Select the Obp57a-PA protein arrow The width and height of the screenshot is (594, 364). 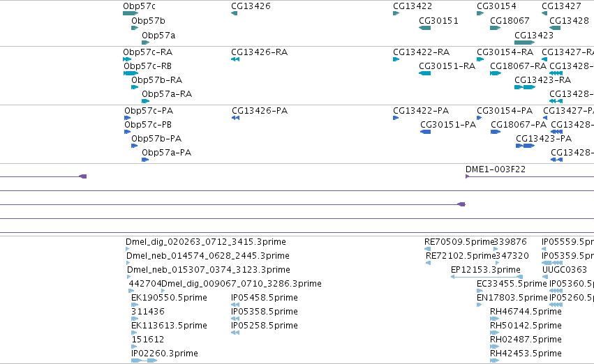tap(145, 160)
